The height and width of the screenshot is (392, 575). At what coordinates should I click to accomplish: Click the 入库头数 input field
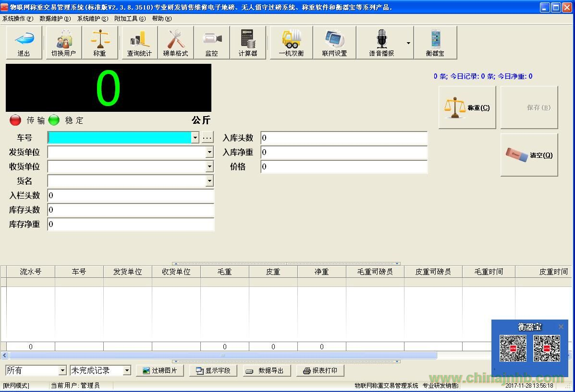pos(344,138)
